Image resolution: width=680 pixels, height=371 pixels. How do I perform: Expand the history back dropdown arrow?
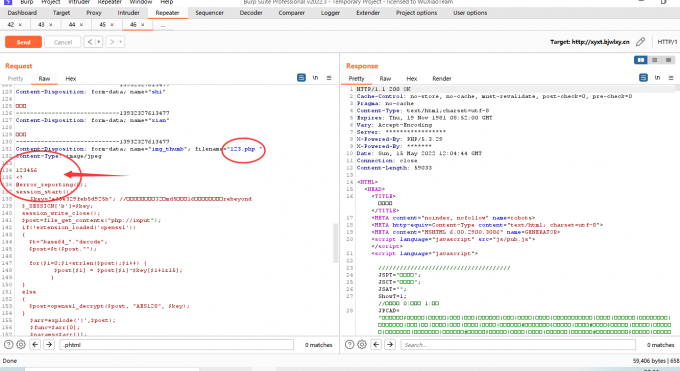click(x=98, y=42)
